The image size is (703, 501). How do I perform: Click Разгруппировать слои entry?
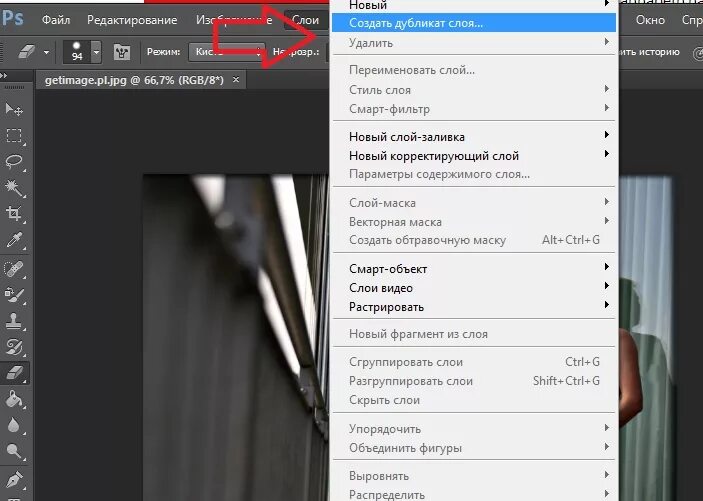pyautogui.click(x=474, y=381)
